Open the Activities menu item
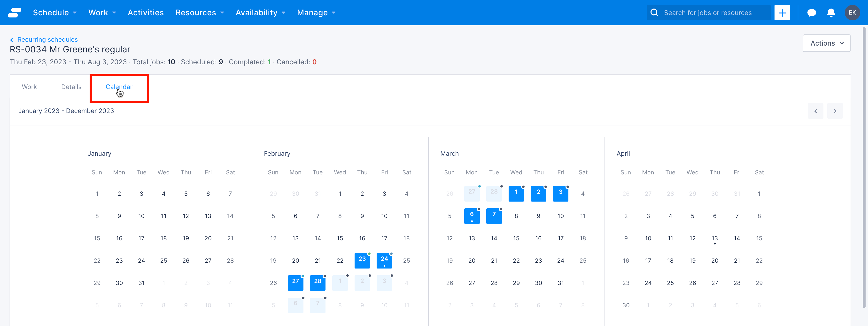This screenshot has width=868, height=326. [x=146, y=12]
